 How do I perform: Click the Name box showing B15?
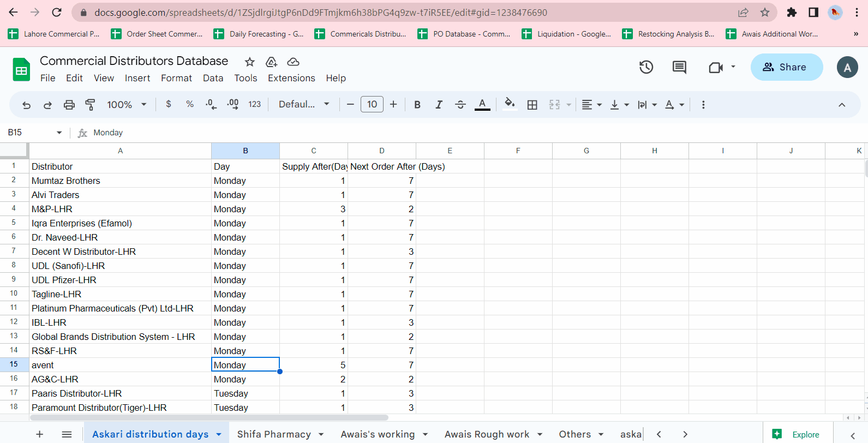34,133
